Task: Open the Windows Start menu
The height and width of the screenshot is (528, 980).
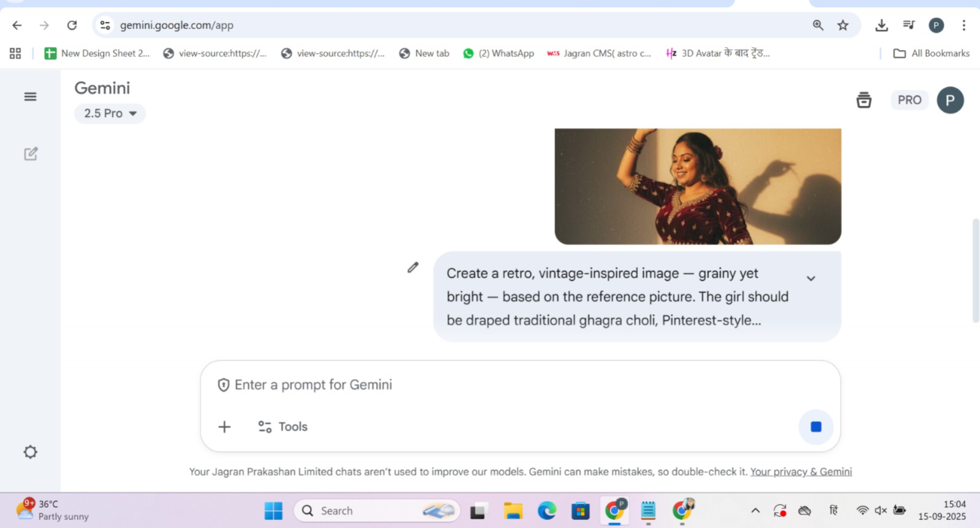Action: click(x=273, y=511)
